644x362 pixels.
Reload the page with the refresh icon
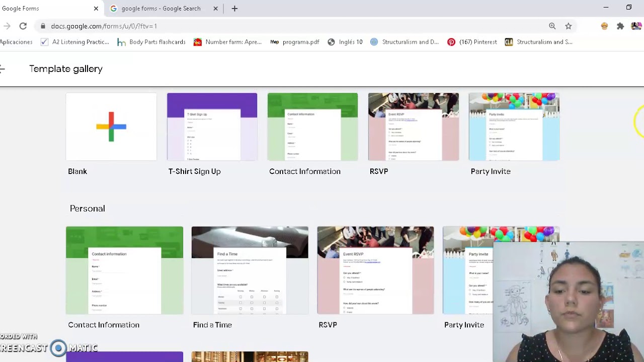click(x=23, y=26)
